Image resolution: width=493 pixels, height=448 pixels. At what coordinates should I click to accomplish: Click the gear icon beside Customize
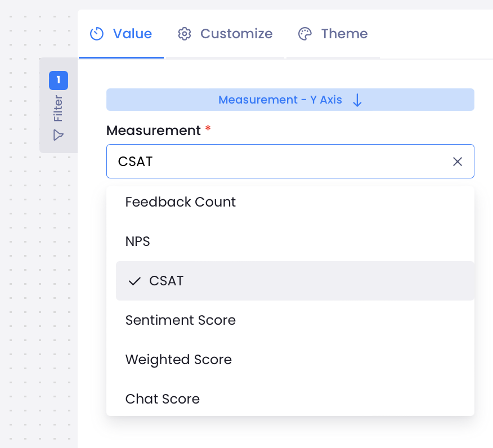tap(184, 34)
